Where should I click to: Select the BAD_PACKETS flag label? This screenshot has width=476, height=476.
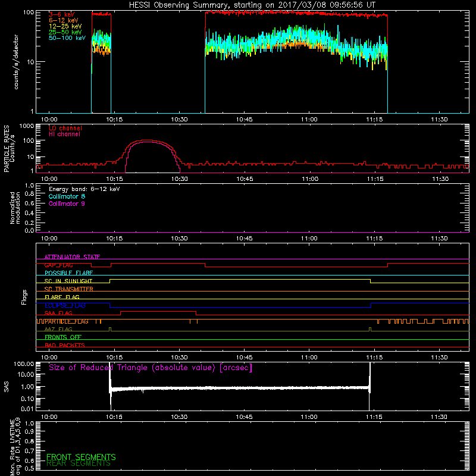pyautogui.click(x=65, y=345)
